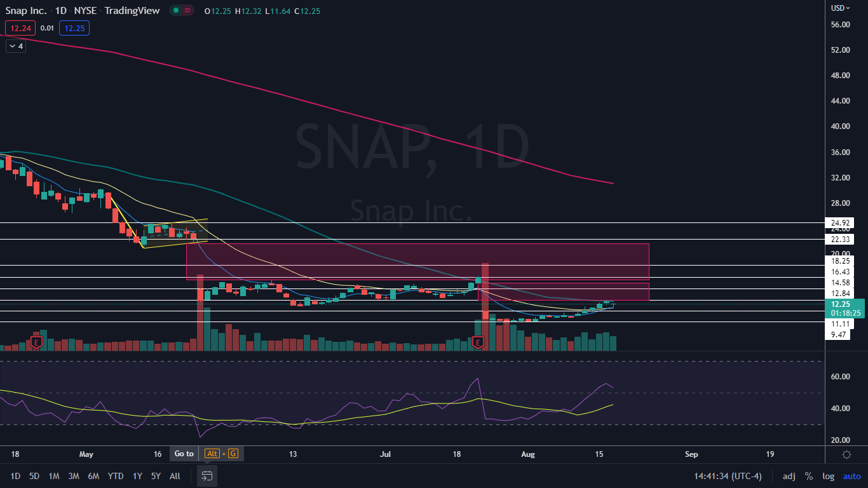Click the 12.84 price level label
The image size is (868, 488).
pos(841,294)
